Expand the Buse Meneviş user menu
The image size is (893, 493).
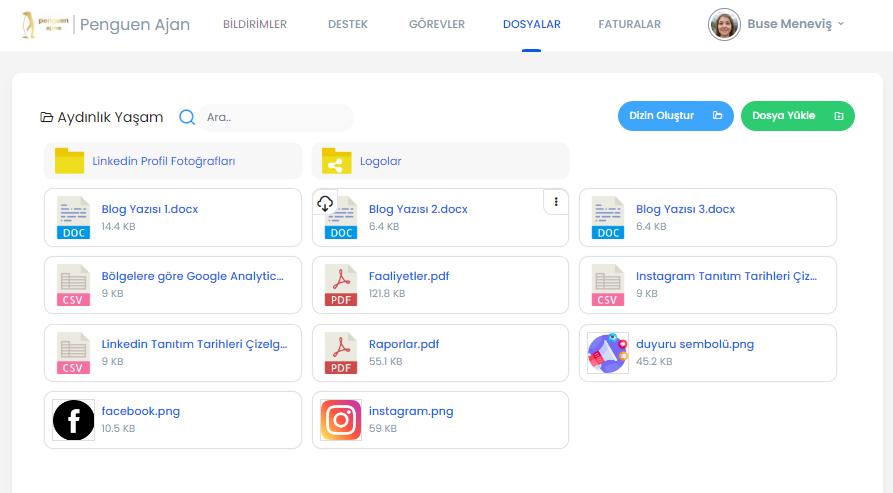[778, 24]
